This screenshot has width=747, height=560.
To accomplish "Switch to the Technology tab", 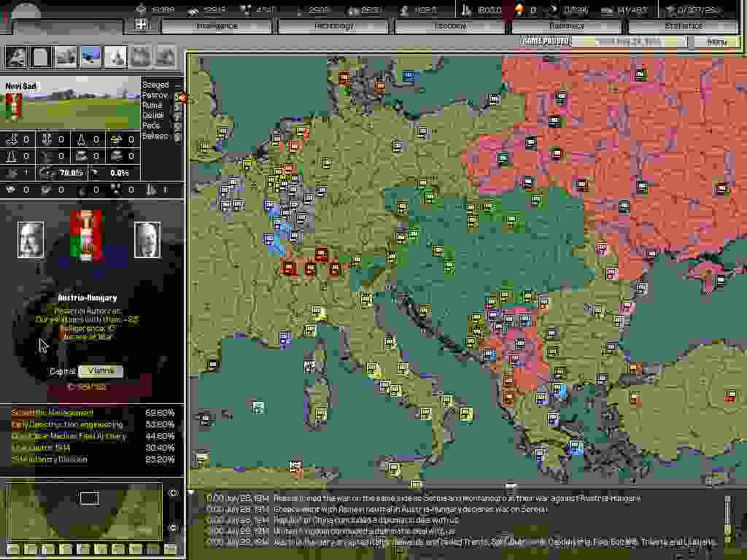I will 333,26.
